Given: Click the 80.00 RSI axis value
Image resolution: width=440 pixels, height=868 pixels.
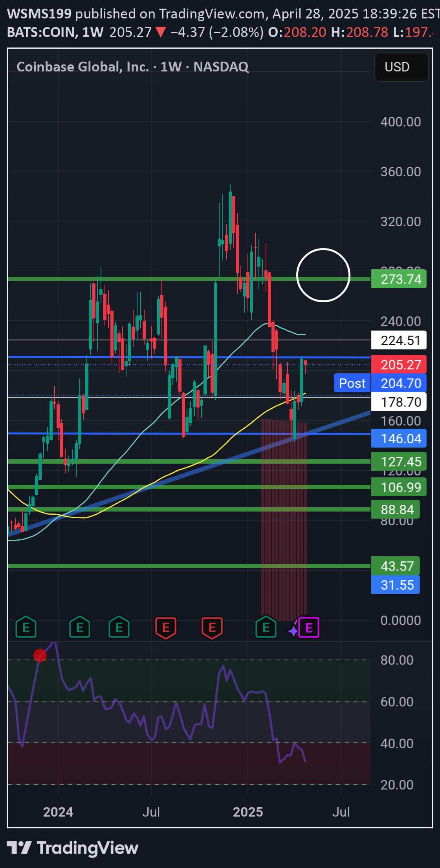Looking at the screenshot, I should (397, 660).
